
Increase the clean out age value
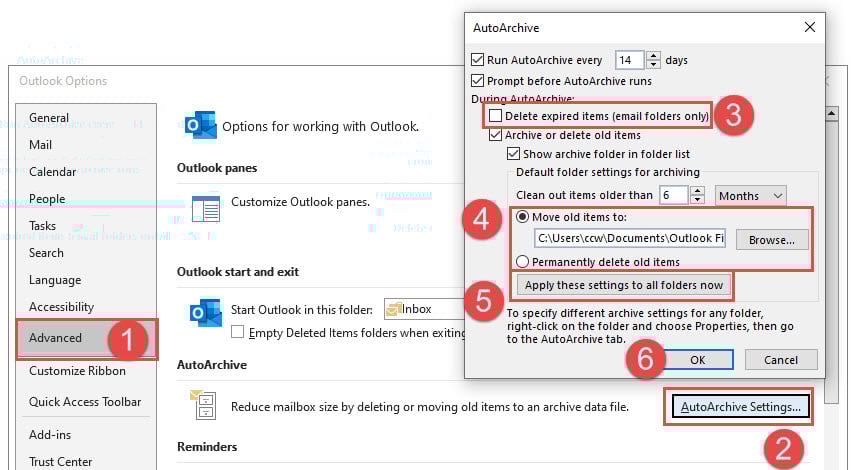697,190
